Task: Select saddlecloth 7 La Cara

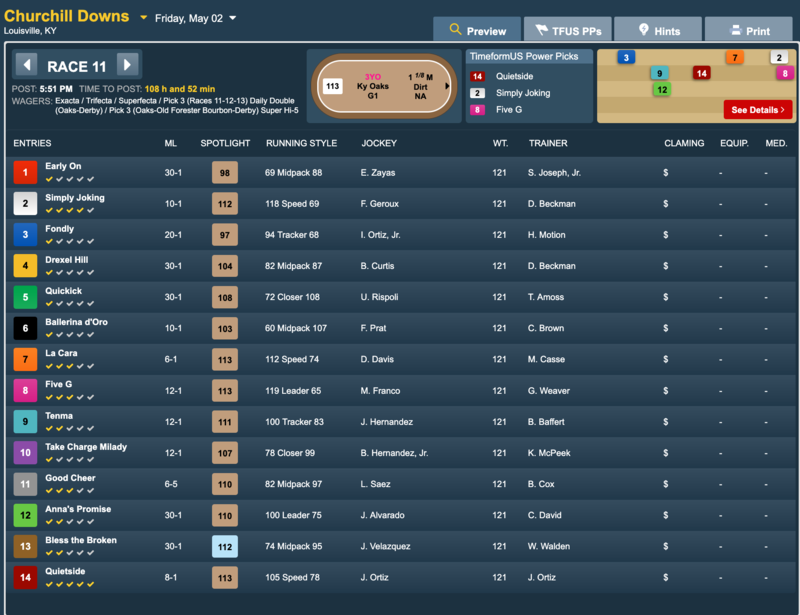Action: tap(25, 359)
